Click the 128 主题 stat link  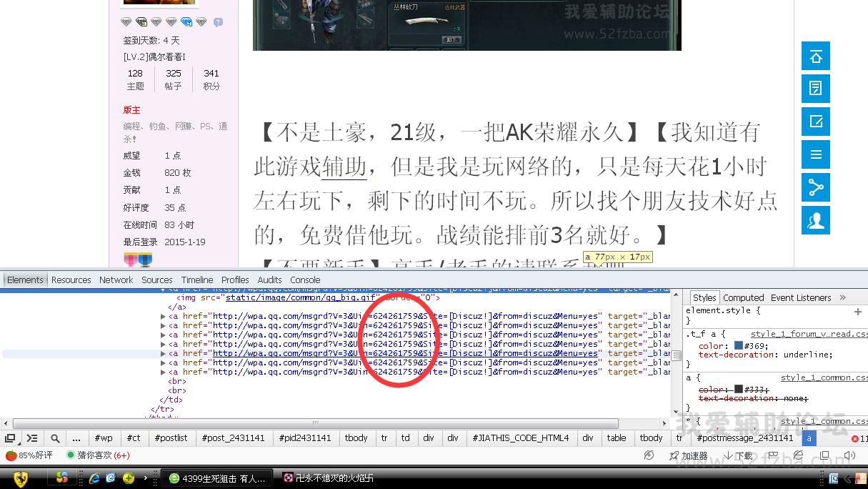[x=135, y=79]
